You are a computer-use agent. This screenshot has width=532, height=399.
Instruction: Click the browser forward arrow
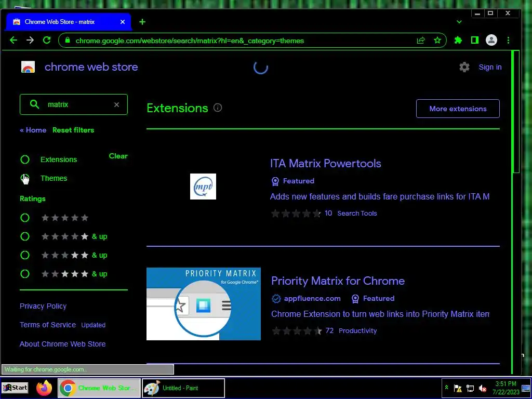click(30, 41)
